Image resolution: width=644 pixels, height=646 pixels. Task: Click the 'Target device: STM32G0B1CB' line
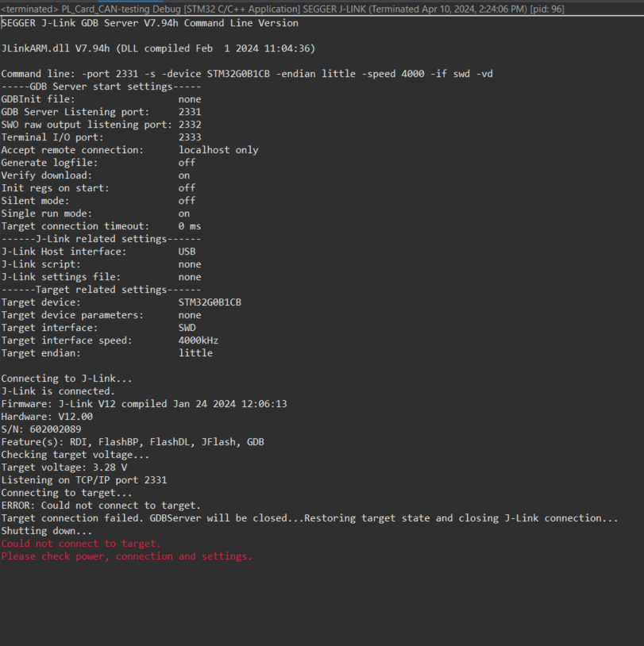pyautogui.click(x=121, y=302)
